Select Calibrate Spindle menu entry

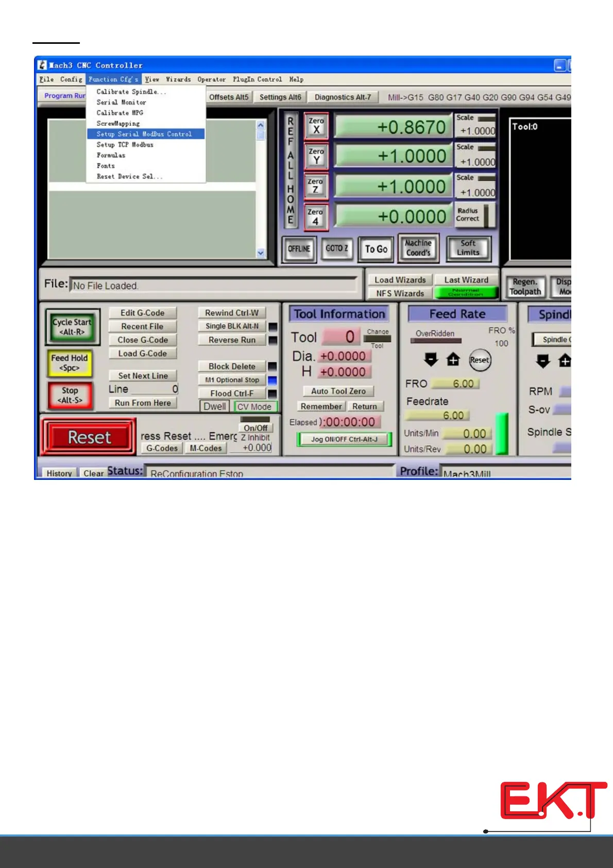point(146,92)
